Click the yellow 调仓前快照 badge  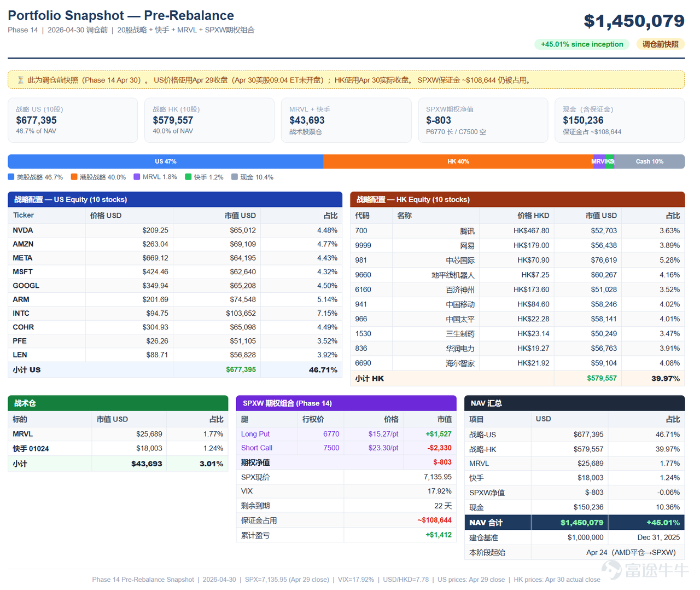[661, 44]
